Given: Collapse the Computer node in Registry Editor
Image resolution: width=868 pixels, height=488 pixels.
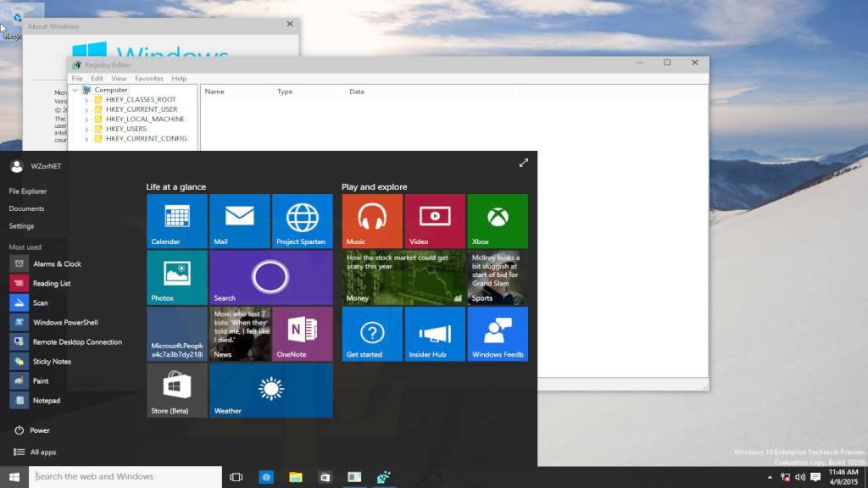Looking at the screenshot, I should point(75,90).
